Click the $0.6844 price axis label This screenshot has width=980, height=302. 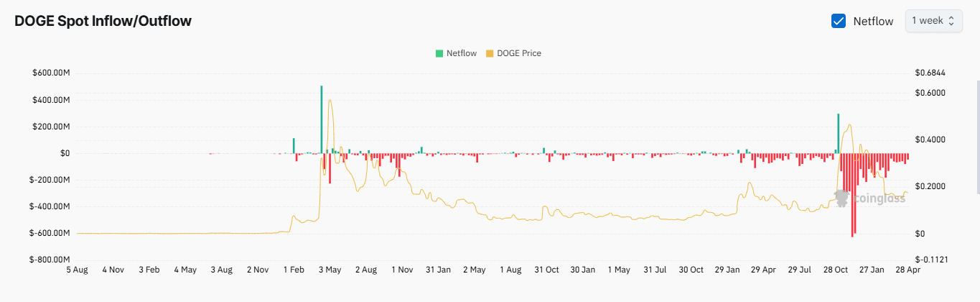(930, 73)
